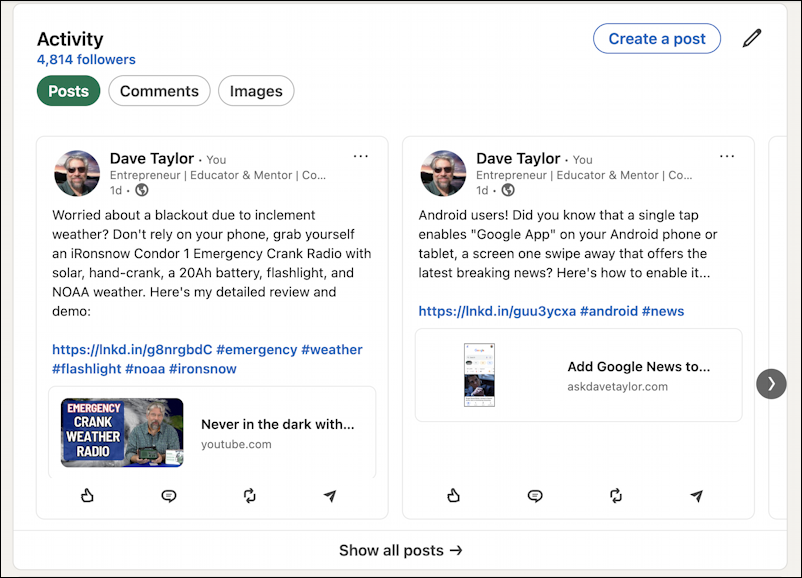Click the #emergency hashtag
This screenshot has width=802, height=578.
pos(257,350)
